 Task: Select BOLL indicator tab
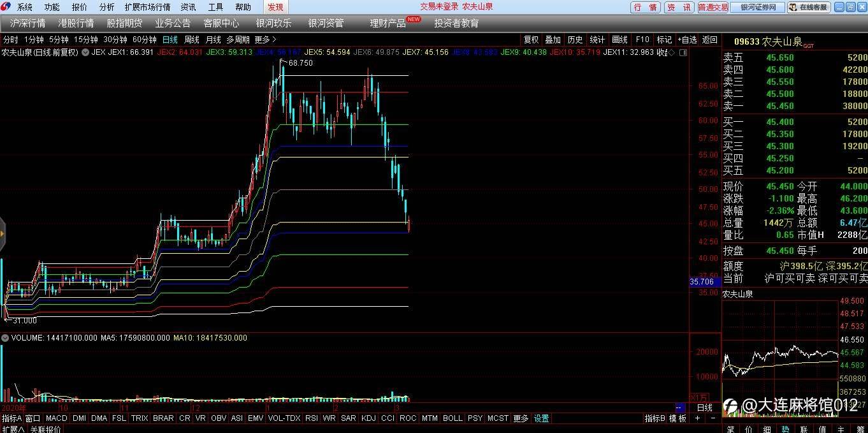(452, 418)
